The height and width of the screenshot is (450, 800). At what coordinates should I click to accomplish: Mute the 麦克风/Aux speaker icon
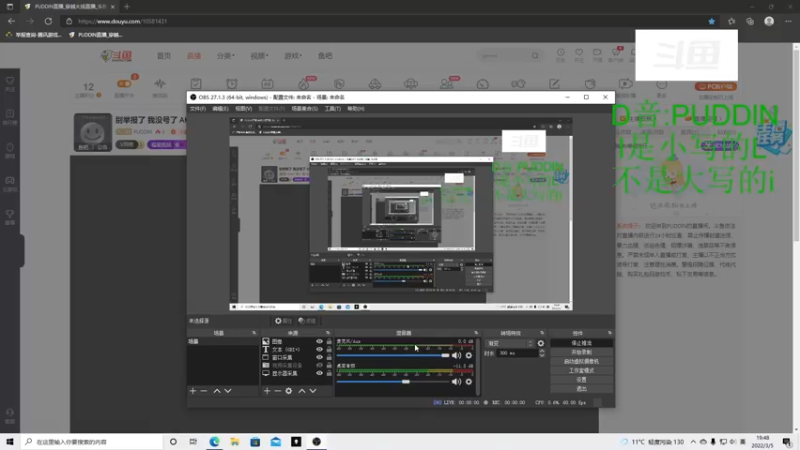point(456,355)
